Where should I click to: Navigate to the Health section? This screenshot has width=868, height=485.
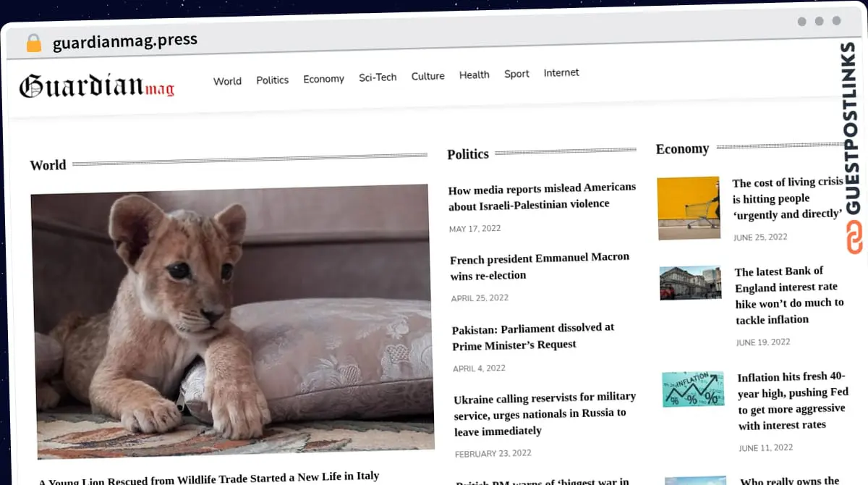pos(474,75)
